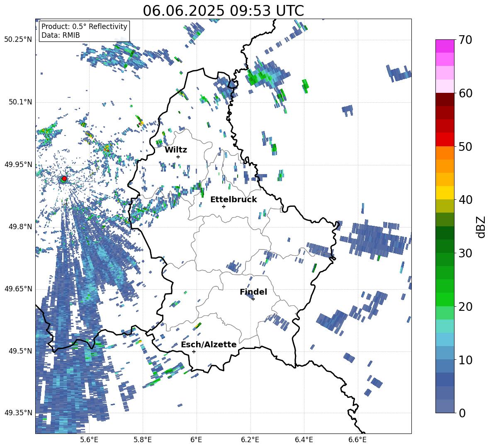Screen dimensions: 491x448
Task: Click the Wiltz station cross marker
Action: point(178,157)
